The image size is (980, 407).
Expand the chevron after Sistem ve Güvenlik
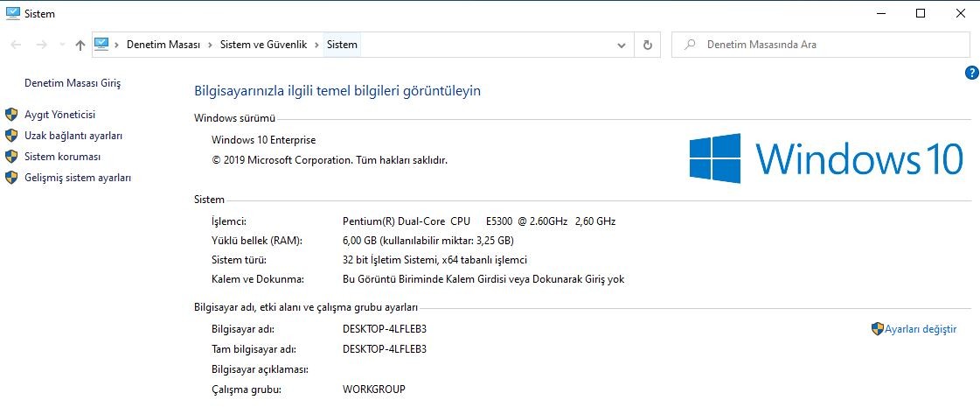tap(317, 45)
